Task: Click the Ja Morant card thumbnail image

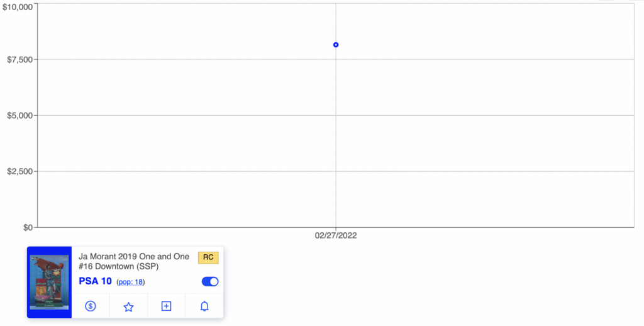Action: [49, 282]
